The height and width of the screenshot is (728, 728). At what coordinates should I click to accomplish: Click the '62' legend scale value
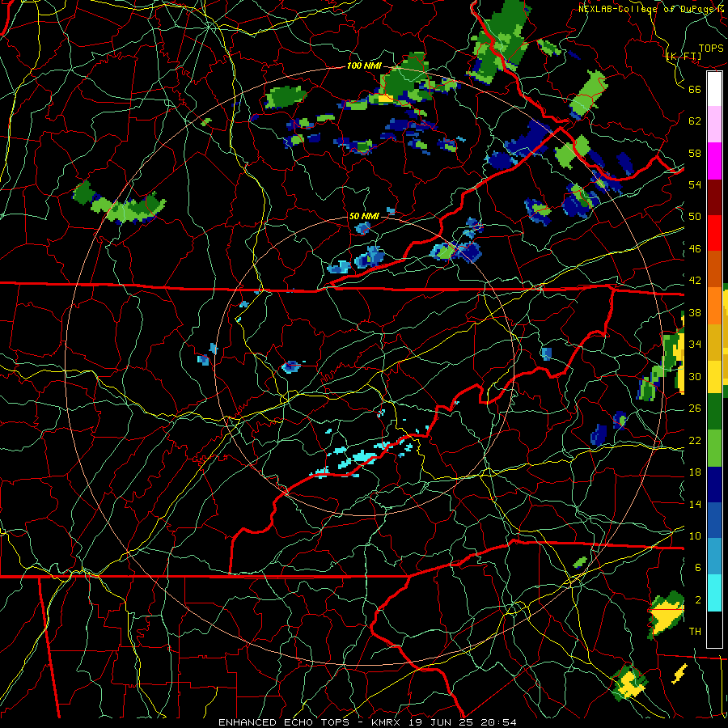695,121
